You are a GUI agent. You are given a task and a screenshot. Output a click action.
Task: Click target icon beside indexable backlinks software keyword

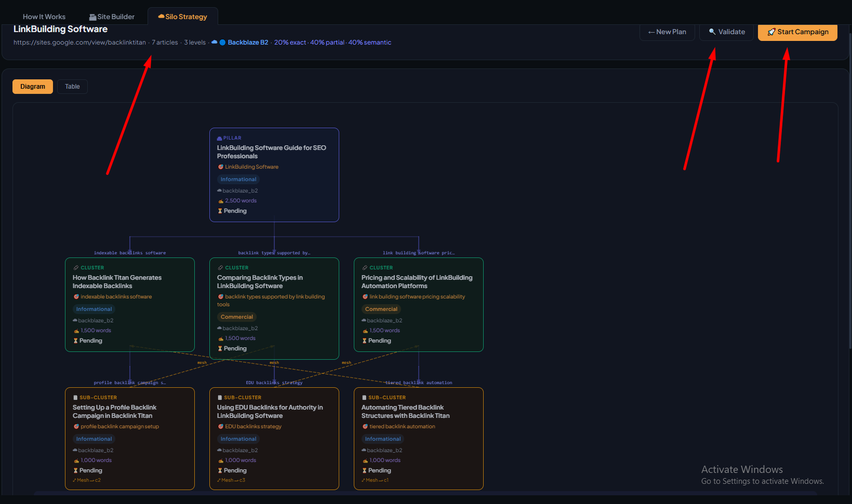[76, 297]
